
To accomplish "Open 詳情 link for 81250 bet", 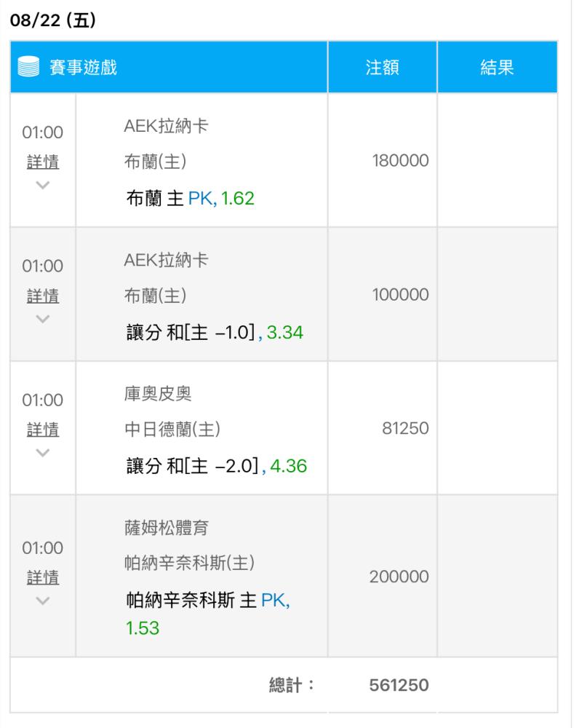I will pyautogui.click(x=43, y=430).
